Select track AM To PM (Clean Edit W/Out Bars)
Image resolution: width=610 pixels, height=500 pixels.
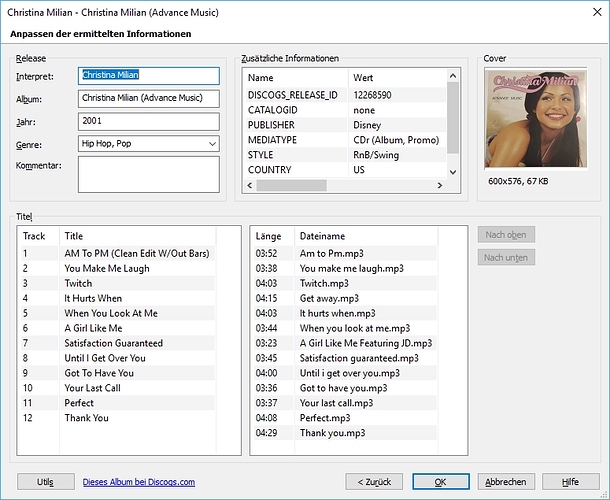(137, 253)
